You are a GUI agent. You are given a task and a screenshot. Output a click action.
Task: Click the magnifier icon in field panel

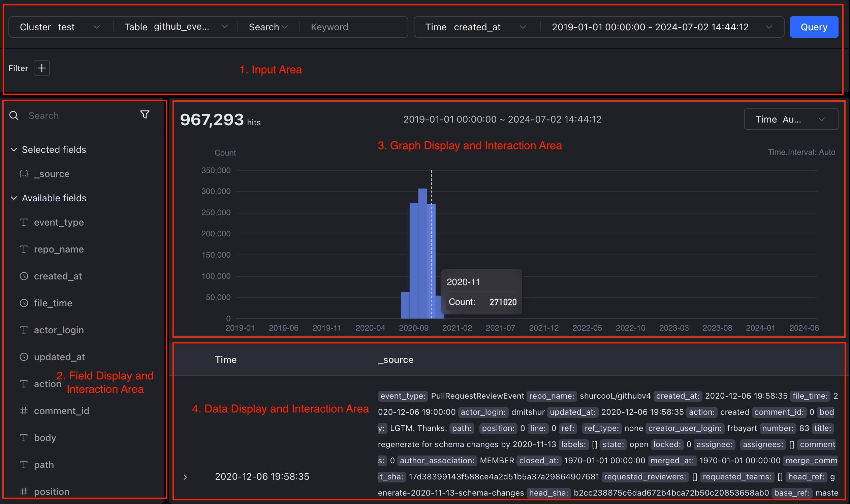[x=14, y=115]
